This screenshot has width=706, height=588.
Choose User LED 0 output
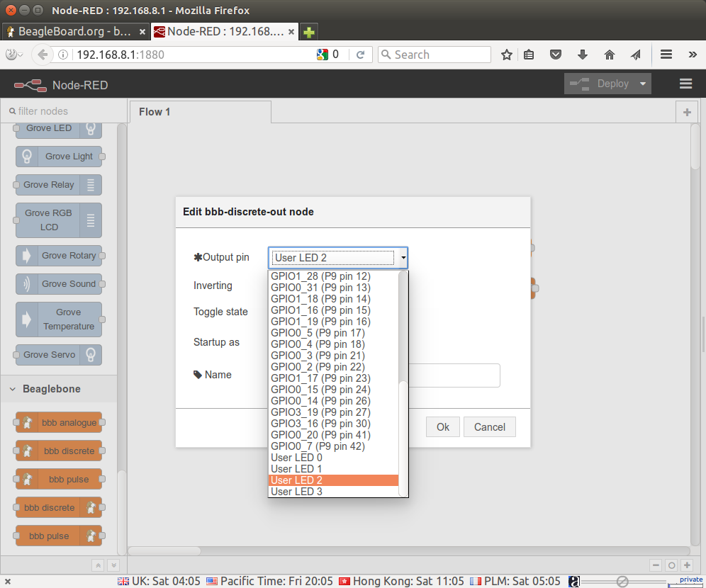[x=333, y=458]
